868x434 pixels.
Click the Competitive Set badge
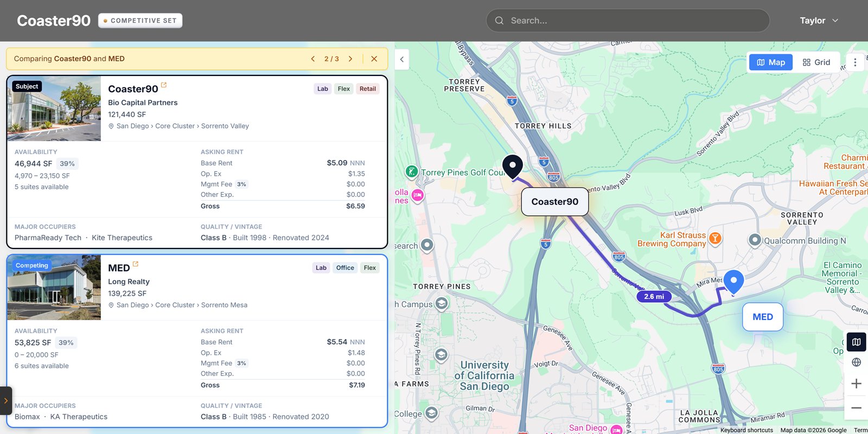click(x=141, y=21)
